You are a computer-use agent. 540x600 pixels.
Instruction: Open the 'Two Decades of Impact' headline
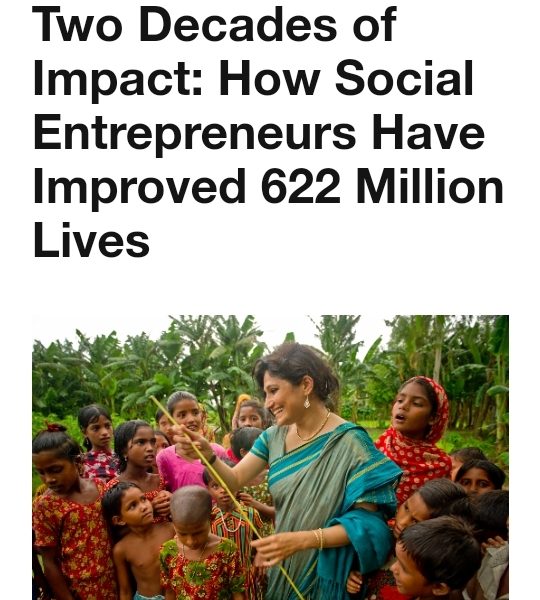coord(268,131)
